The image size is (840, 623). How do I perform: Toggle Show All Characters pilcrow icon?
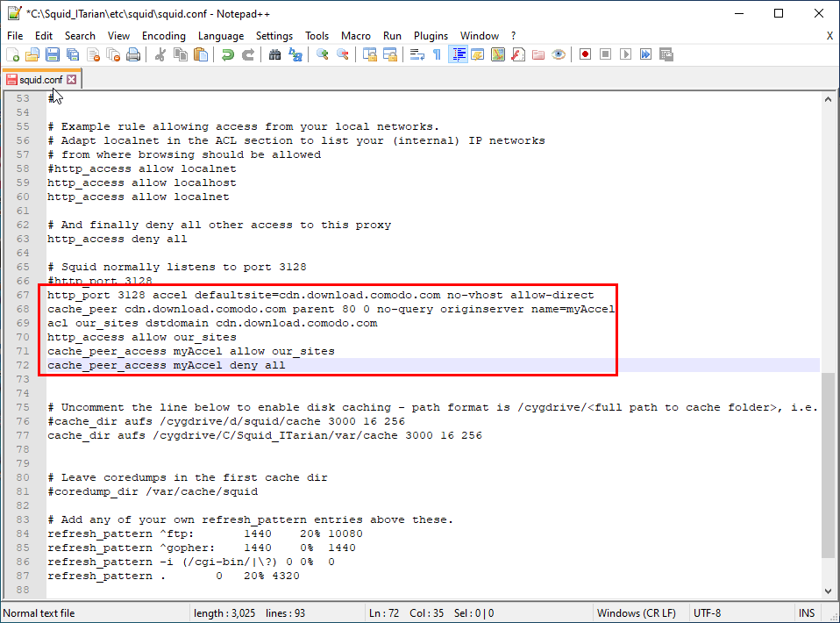[438, 54]
